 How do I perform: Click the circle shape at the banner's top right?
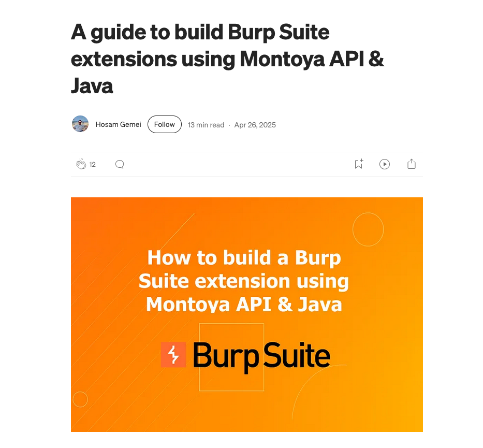tap(368, 229)
